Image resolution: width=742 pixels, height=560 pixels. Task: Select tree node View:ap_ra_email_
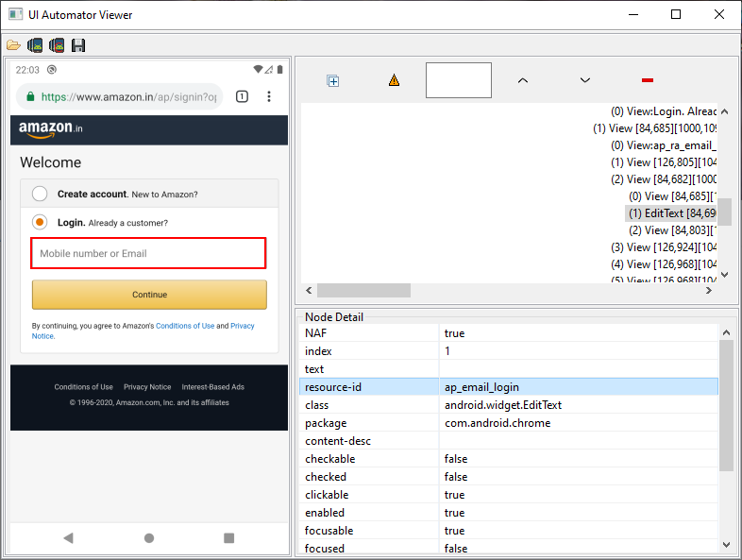(x=664, y=145)
